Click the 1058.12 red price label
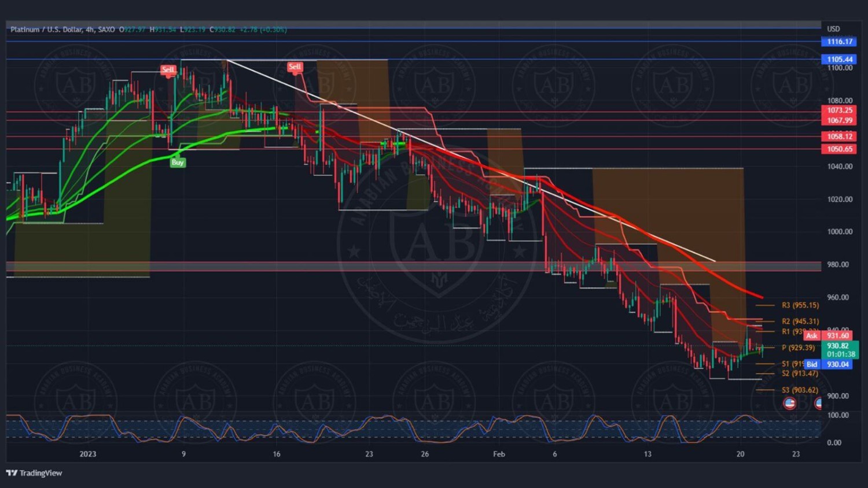 point(839,136)
